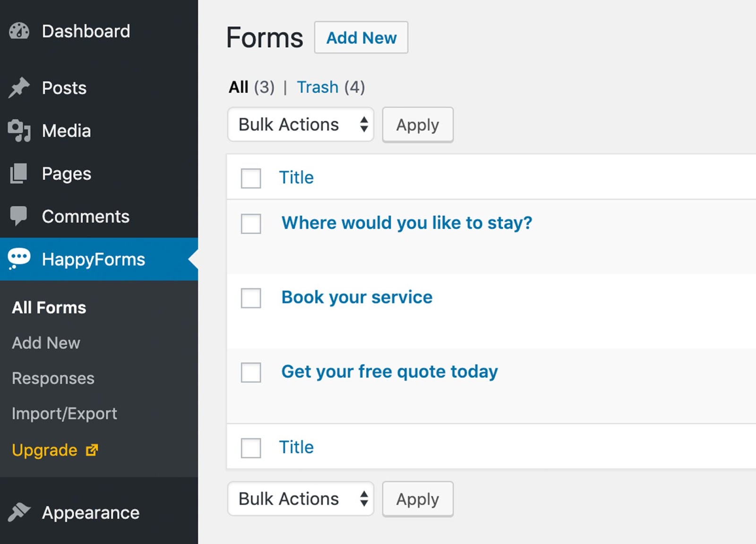Click the Posts pushpin icon
756x544 pixels.
[19, 88]
